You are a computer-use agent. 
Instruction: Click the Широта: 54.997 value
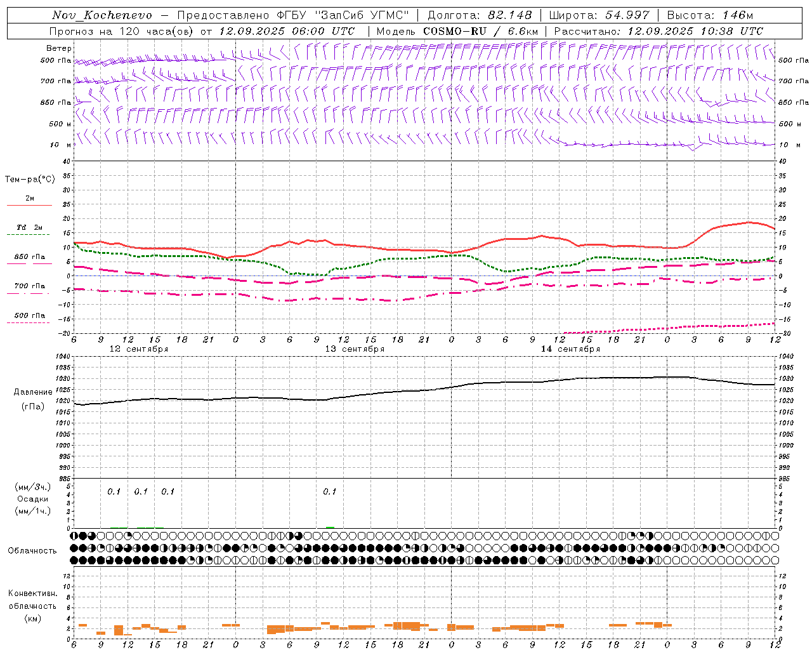599,15
